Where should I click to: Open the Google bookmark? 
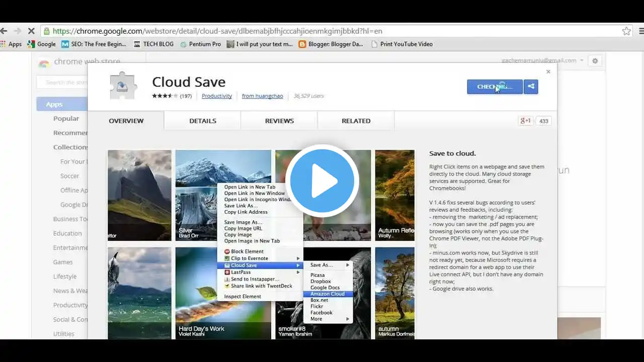(x=42, y=44)
